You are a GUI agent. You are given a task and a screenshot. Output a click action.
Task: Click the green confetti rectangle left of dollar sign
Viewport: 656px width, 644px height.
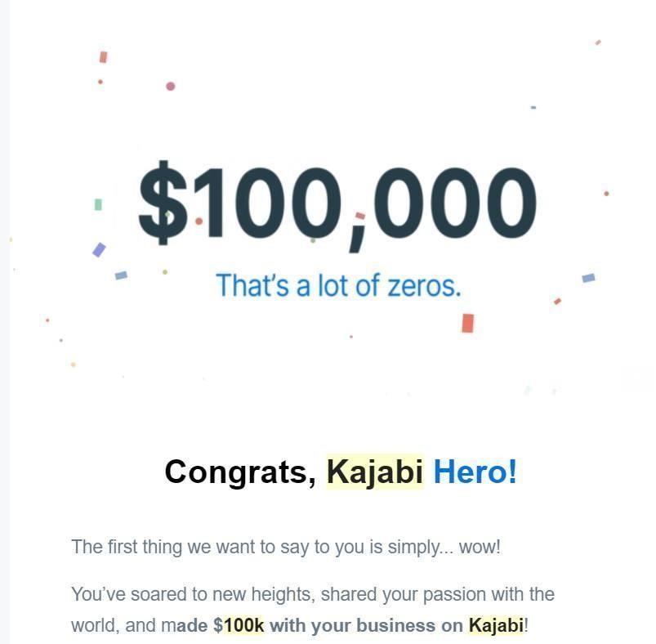[98, 204]
